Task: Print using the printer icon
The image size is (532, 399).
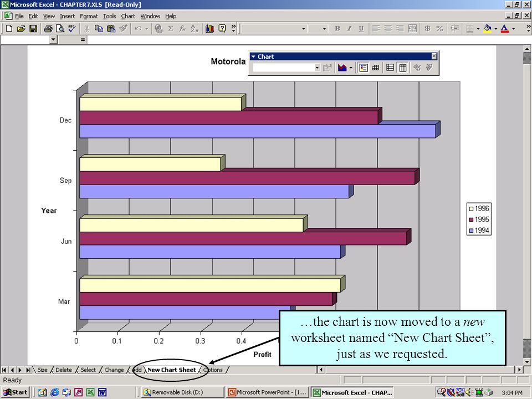Action: click(48, 28)
